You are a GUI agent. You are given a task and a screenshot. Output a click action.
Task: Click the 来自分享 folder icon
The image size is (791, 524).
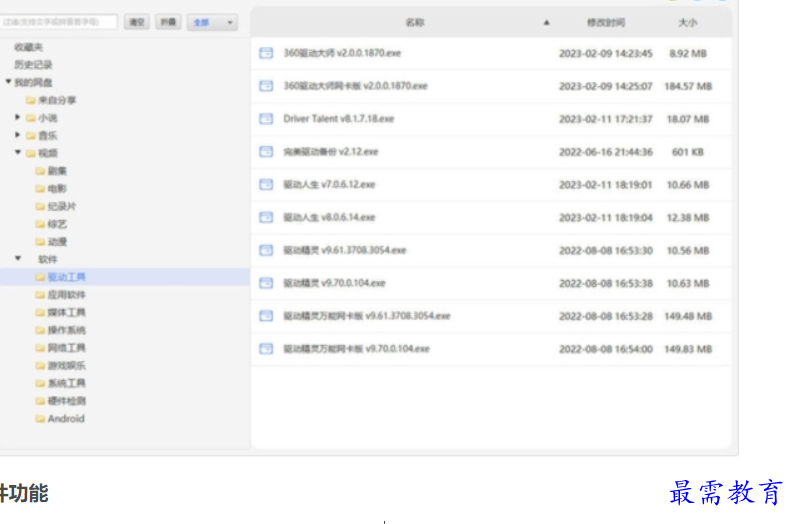[31, 100]
